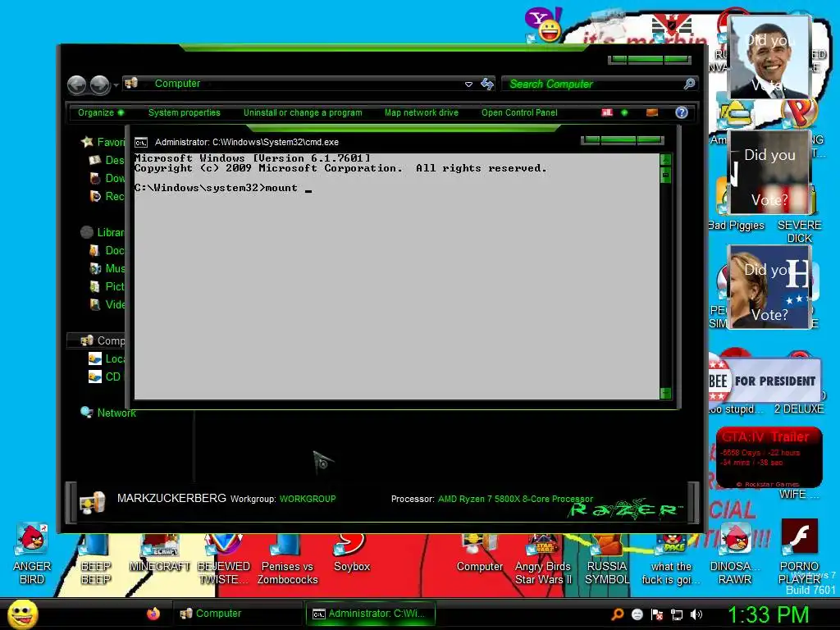Open the smiley Start button

(22, 614)
